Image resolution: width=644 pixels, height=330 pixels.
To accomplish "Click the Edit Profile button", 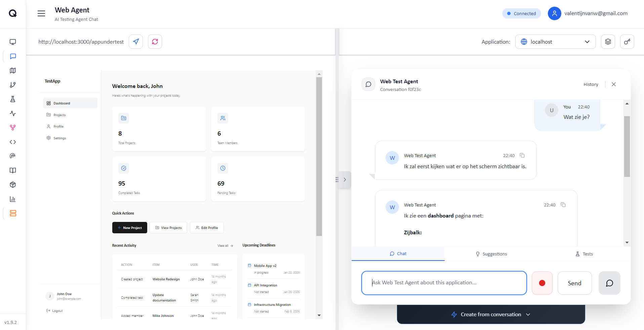I will [207, 228].
